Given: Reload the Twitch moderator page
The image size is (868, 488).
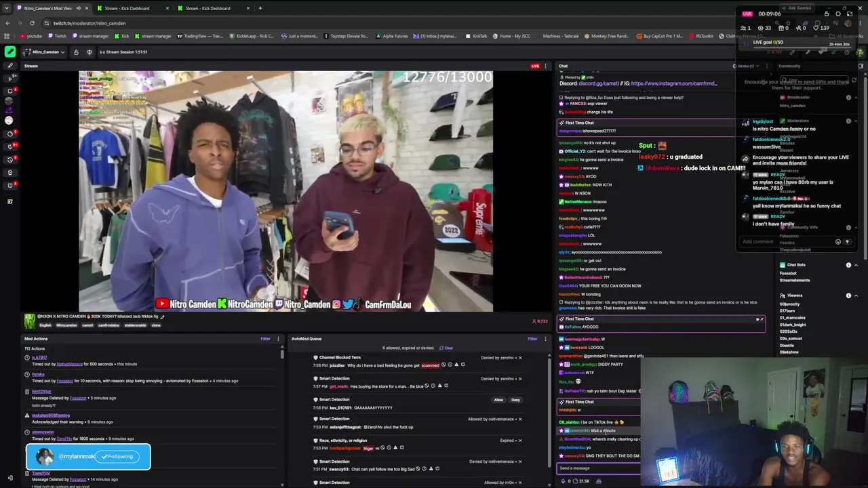Looking at the screenshot, I should 32,23.
